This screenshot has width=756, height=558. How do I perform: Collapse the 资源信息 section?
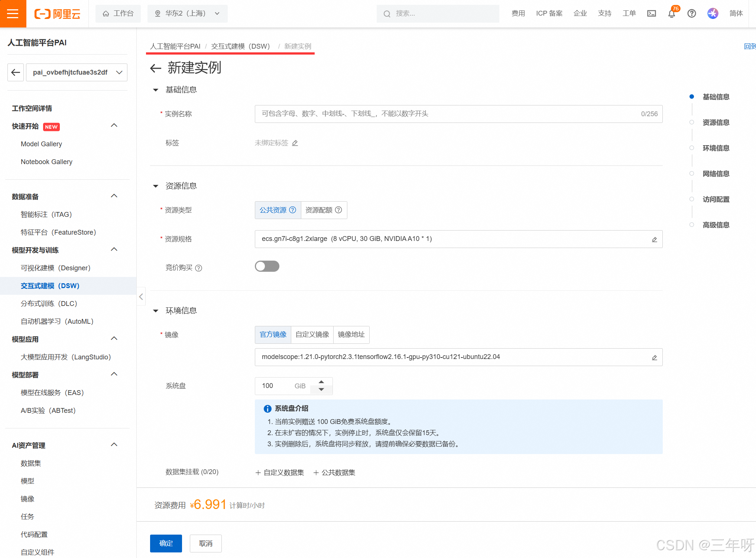click(x=156, y=186)
